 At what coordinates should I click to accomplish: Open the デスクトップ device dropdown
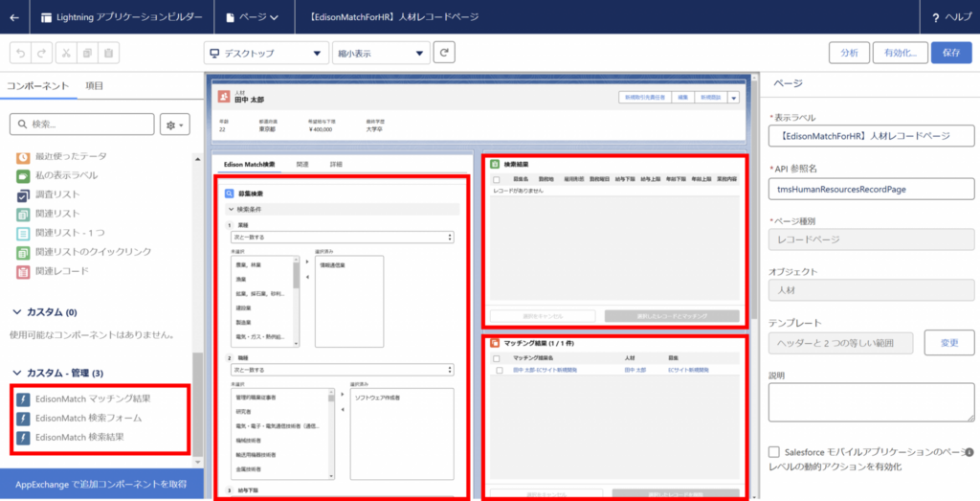pyautogui.click(x=265, y=54)
